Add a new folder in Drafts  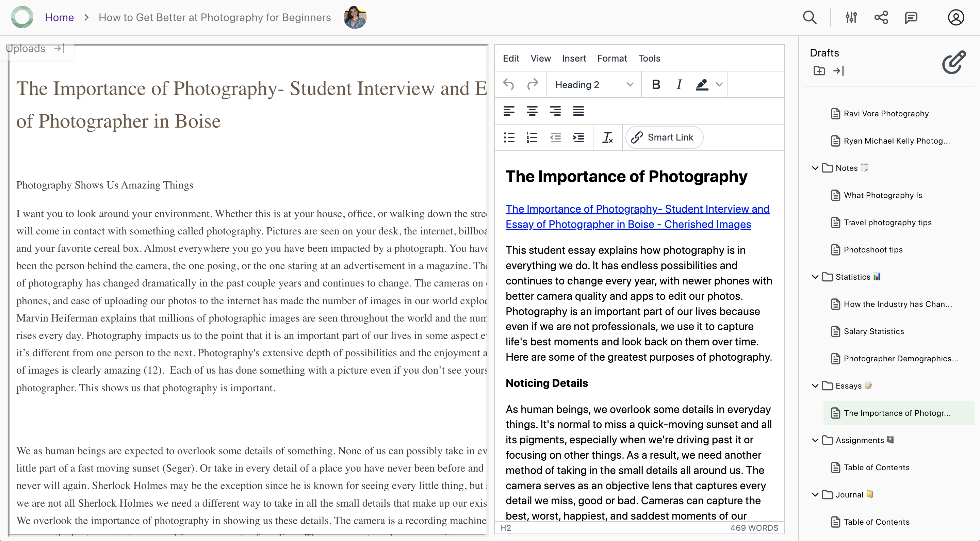(819, 70)
